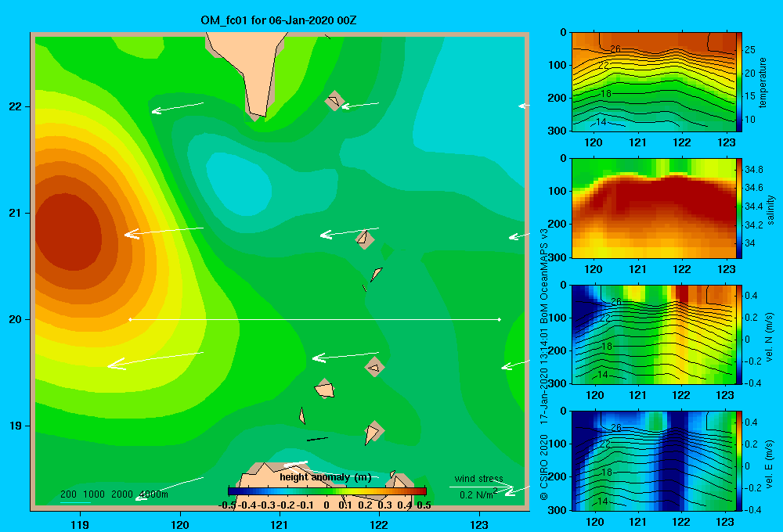Click the 14 contour label in the temperature plot

(x=601, y=122)
